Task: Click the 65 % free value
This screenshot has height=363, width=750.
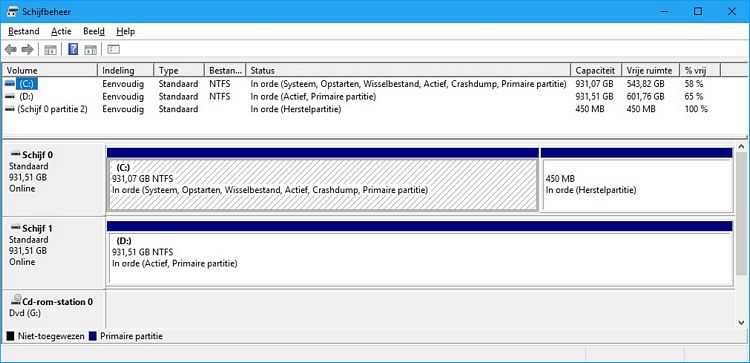Action: [x=694, y=97]
